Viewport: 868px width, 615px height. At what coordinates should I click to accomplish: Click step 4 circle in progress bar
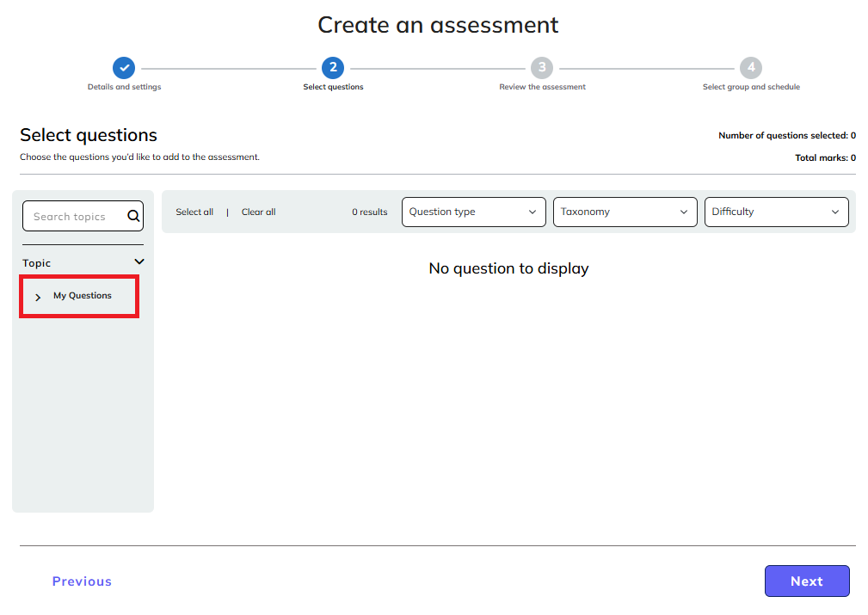tap(751, 68)
